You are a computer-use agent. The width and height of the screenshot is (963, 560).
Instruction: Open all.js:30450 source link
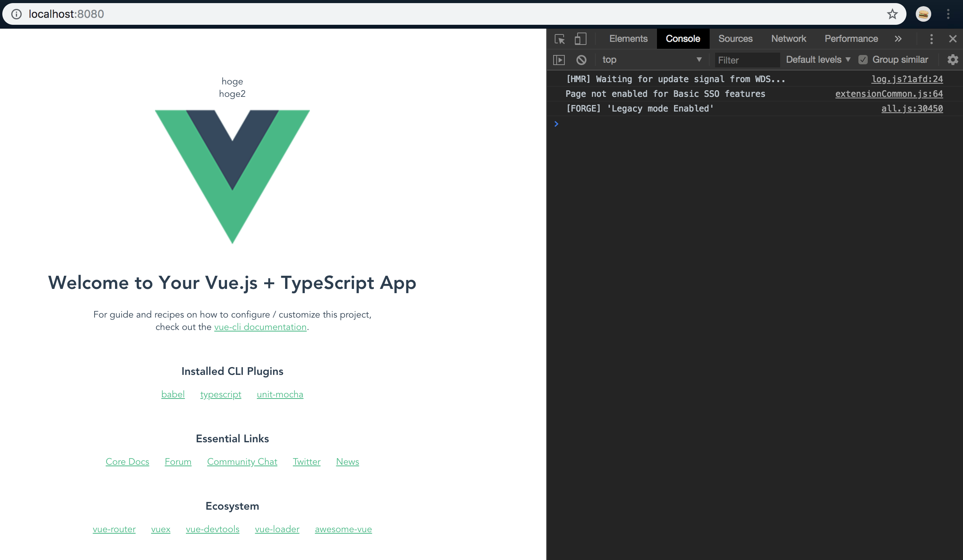tap(912, 108)
